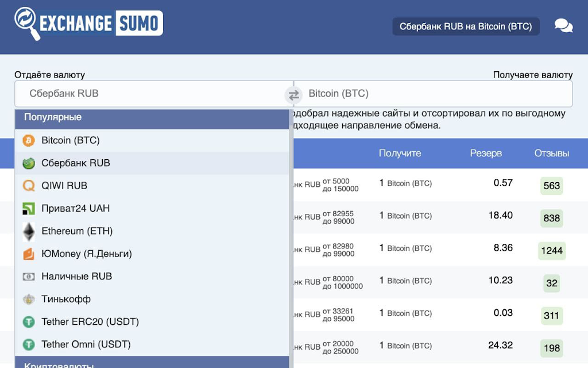Choose Tether ERC20 (USDT)
Viewport: 588px width, 368px height.
click(x=152, y=322)
